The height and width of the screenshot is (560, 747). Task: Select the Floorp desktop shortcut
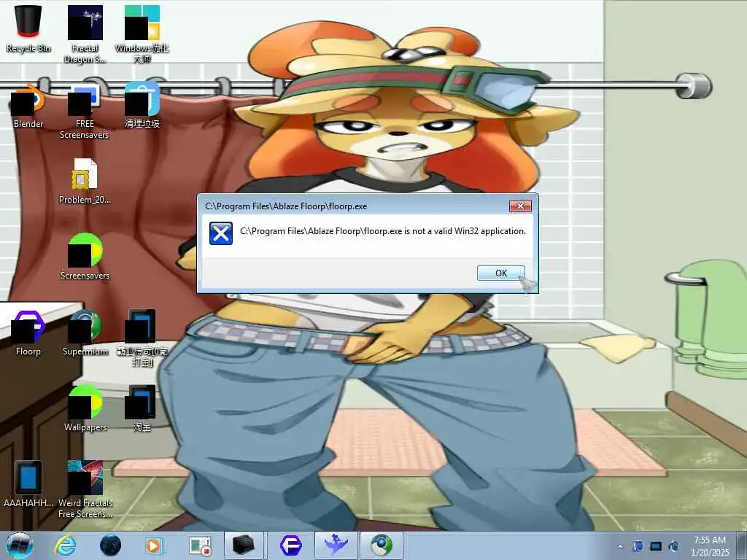28,332
